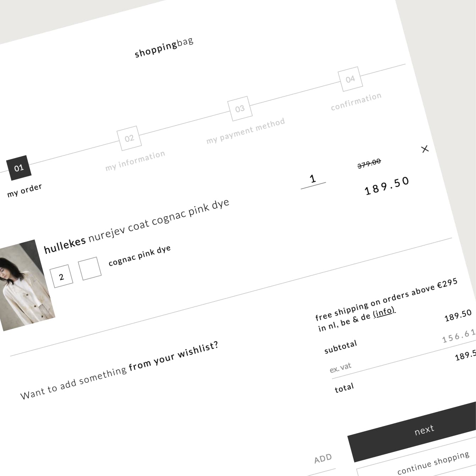Click the my payment method label

[245, 131]
